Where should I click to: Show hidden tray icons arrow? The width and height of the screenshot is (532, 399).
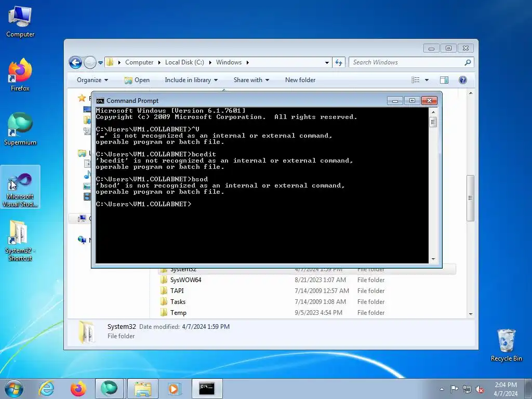tap(442, 389)
